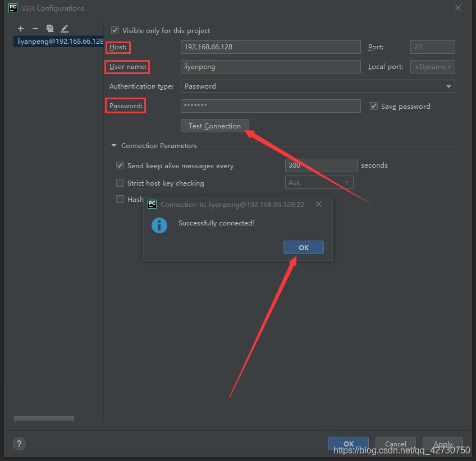
Task: Click the Edit pencil icon
Action: pyautogui.click(x=65, y=29)
